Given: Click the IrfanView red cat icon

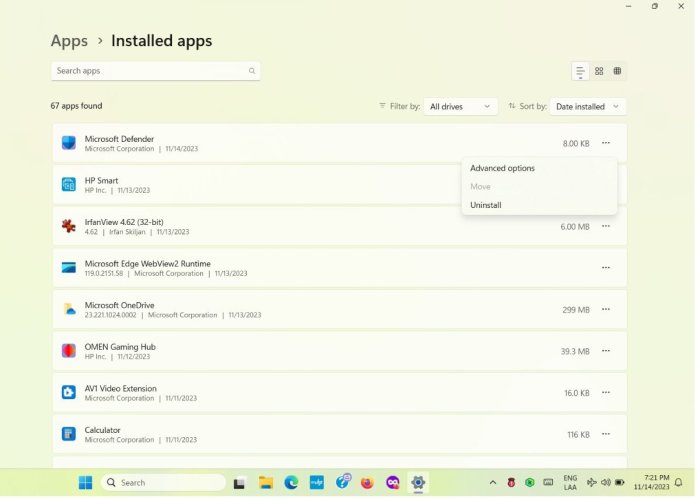Looking at the screenshot, I should coord(69,227).
